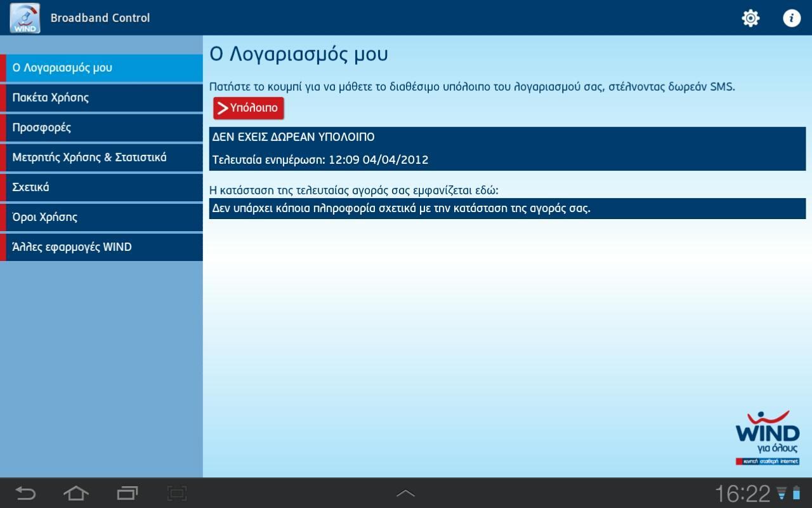Screen dimensions: 812x508
Task: Open the Προσφορές section
Action: [x=101, y=128]
